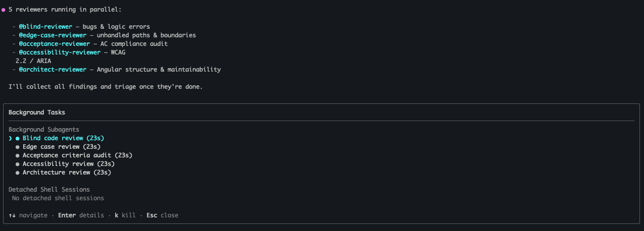Click the pink status dot beside '5 reviewers'

[x=4, y=10]
